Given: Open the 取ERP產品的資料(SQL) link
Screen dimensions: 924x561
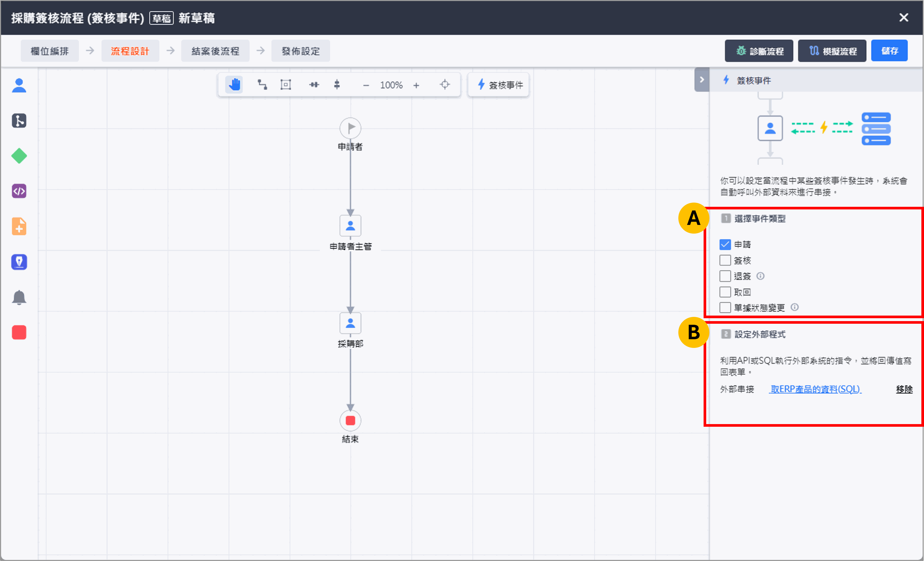Looking at the screenshot, I should (x=815, y=389).
